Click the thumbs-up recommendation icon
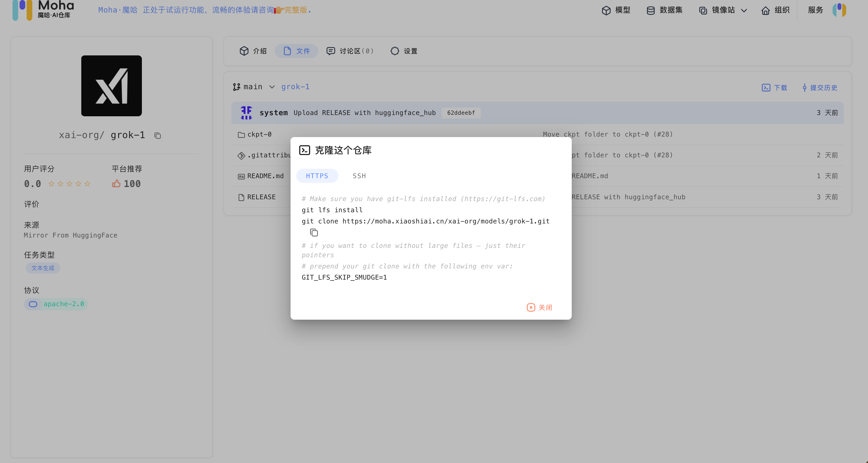 coord(116,184)
